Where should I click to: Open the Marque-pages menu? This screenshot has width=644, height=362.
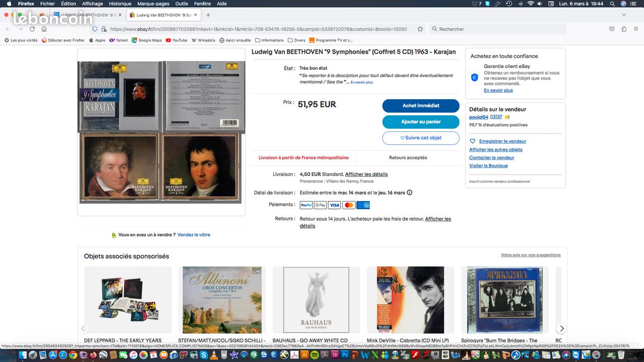click(x=153, y=3)
